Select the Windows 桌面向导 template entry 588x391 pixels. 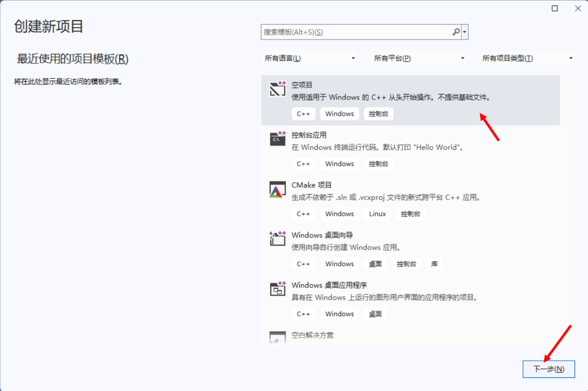322,235
